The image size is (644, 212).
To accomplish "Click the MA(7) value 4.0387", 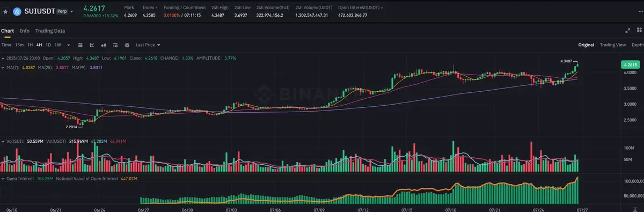I will tap(28, 67).
